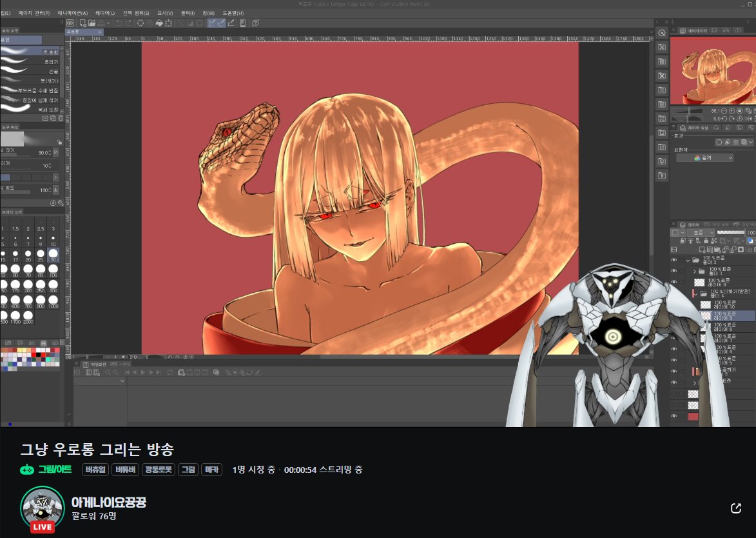The image size is (756, 538).
Task: Click the New Raster Layer icon in layer panel
Action: tap(702, 250)
